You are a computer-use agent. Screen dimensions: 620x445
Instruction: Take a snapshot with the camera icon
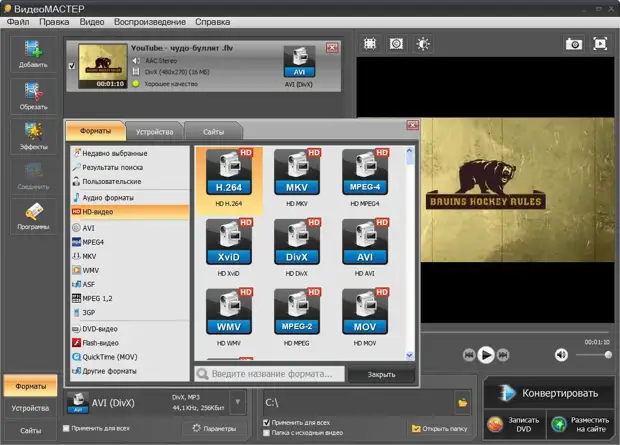point(574,44)
